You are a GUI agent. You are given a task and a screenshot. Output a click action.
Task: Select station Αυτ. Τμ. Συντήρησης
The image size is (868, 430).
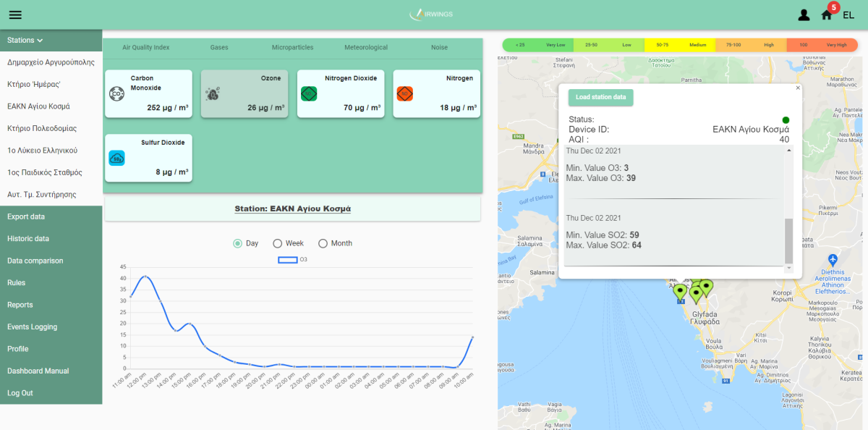click(x=51, y=195)
